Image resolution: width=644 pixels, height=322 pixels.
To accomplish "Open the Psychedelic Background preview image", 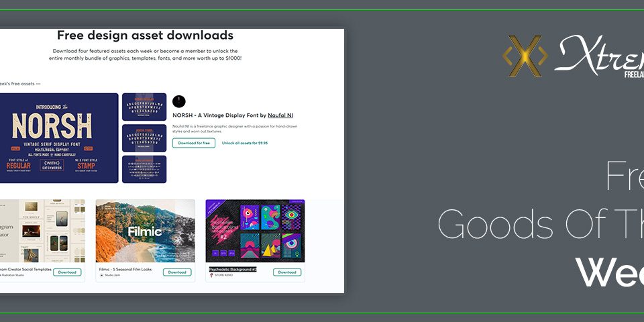I will [255, 231].
